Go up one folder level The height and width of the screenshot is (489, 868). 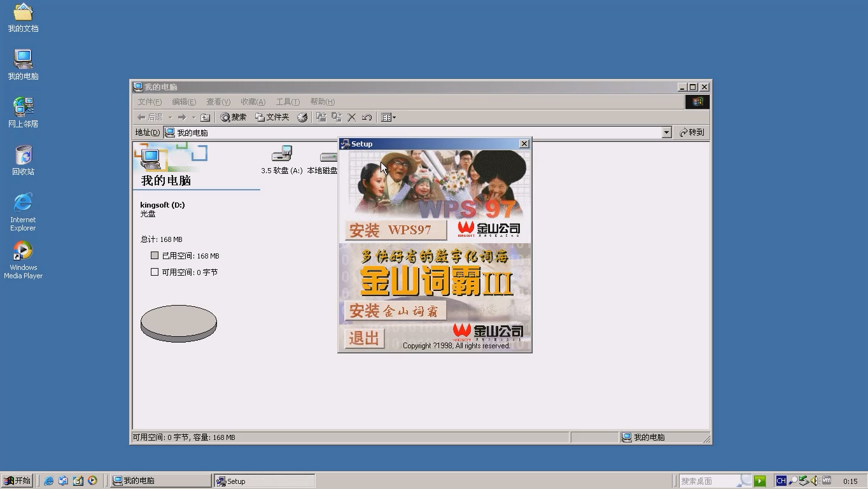(x=205, y=117)
